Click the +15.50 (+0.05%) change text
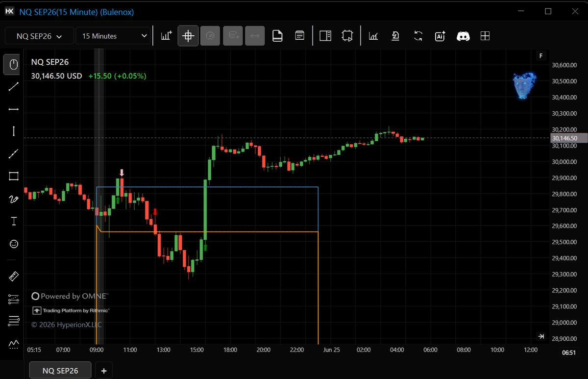Image resolution: width=588 pixels, height=379 pixels. click(117, 76)
